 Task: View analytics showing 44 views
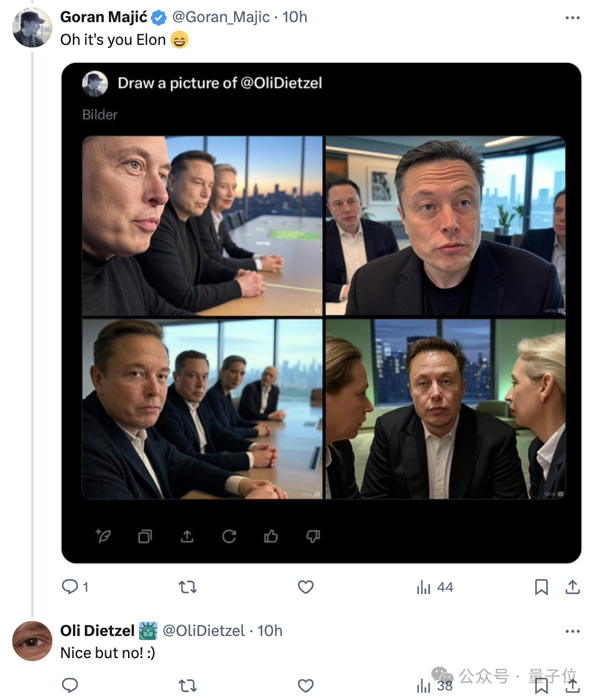click(434, 587)
